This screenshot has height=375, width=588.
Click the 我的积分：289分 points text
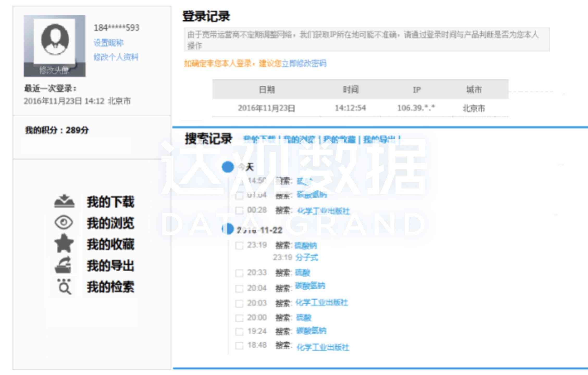(57, 130)
